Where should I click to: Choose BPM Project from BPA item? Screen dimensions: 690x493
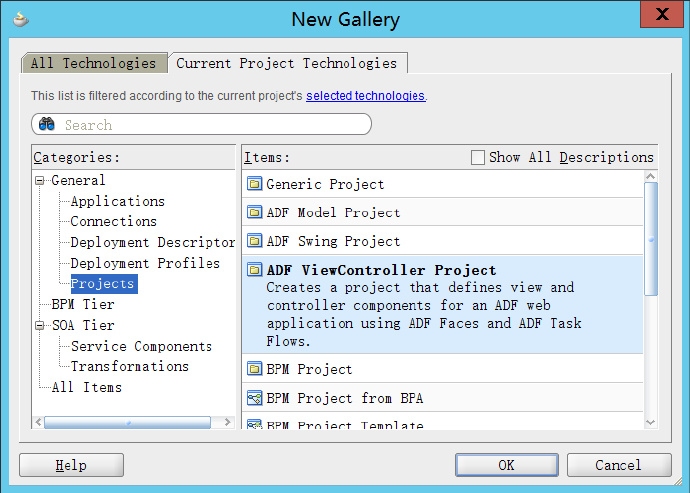442,397
